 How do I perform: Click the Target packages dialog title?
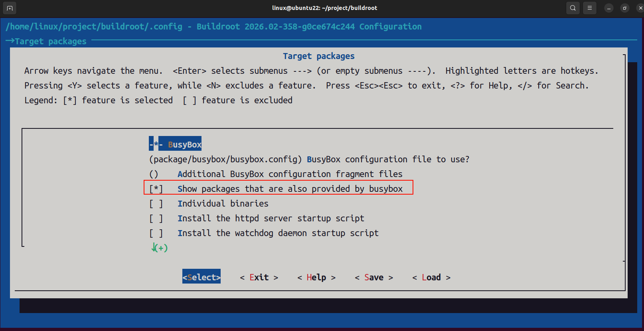pyautogui.click(x=319, y=56)
